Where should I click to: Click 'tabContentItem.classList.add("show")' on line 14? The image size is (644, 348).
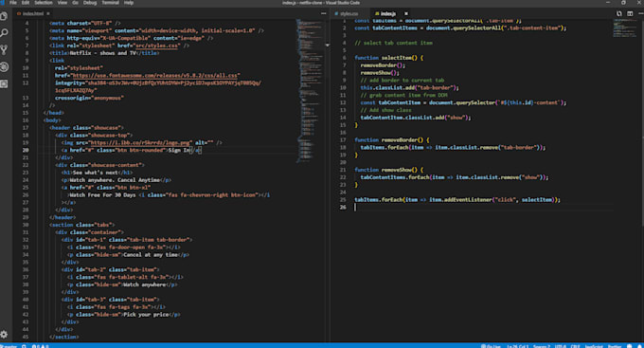[416, 118]
